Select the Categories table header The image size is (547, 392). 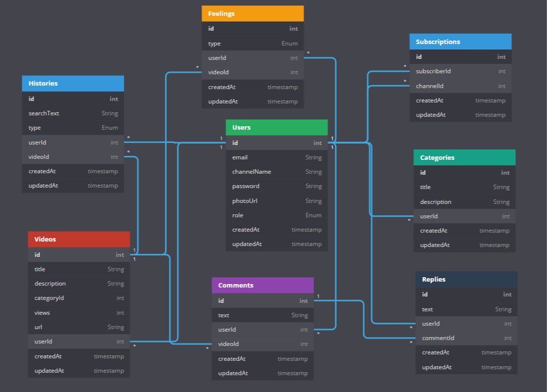[464, 157]
